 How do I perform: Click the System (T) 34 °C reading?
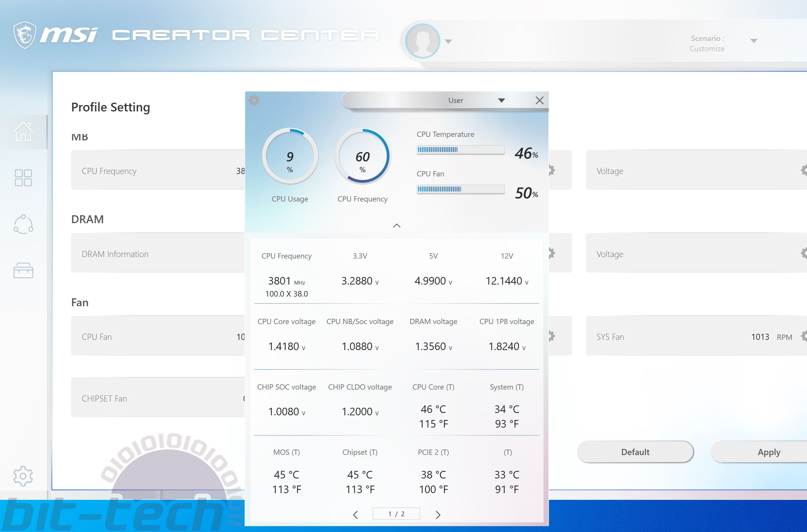pos(507,409)
